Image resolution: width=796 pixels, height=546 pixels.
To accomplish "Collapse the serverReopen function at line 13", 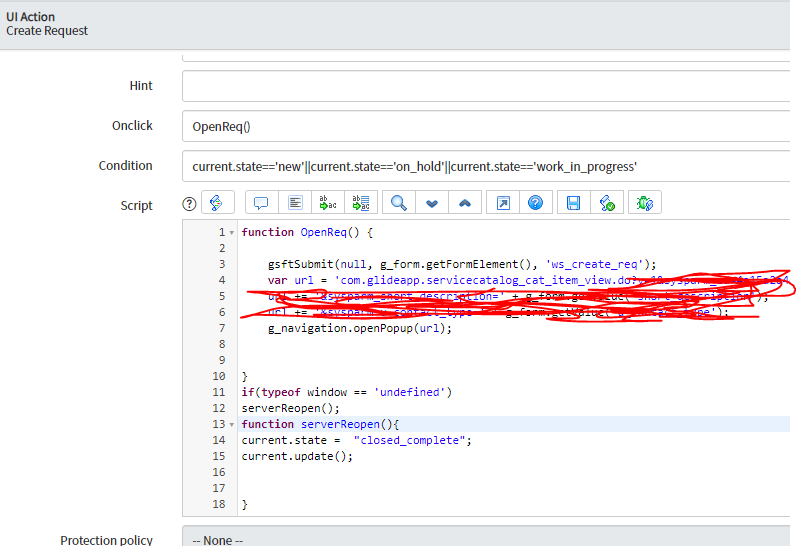I will click(231, 425).
